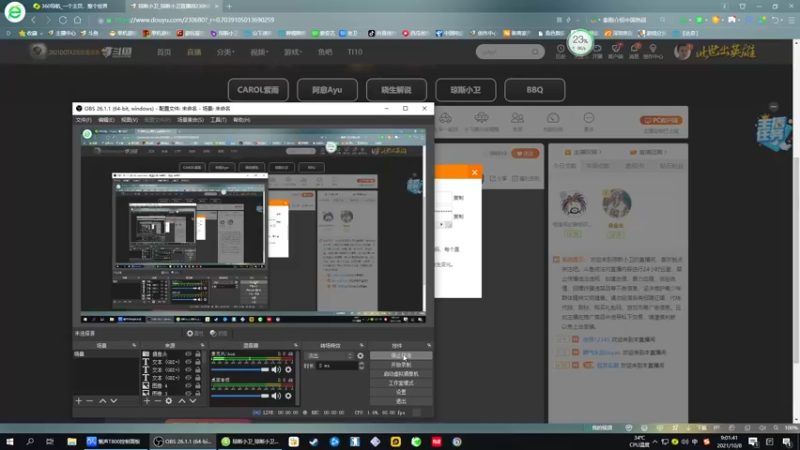The height and width of the screenshot is (450, 800).
Task: Open OBS 设置 settings button
Action: 401,392
